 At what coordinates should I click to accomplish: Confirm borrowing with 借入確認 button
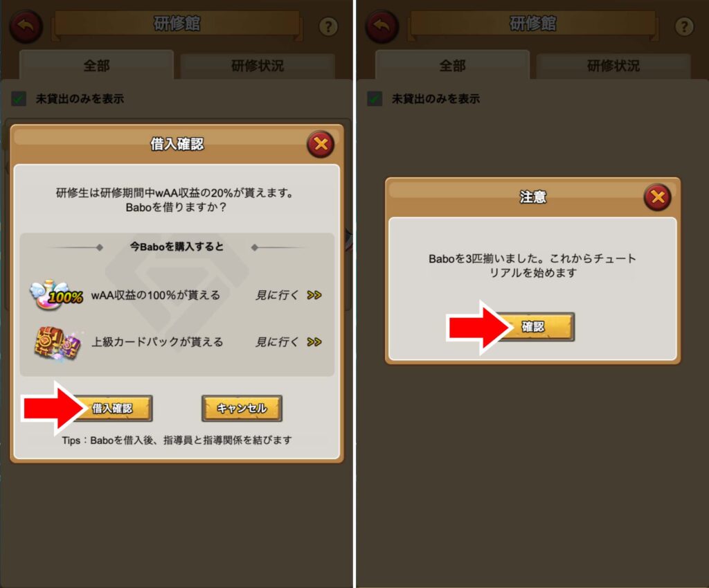[x=113, y=409]
